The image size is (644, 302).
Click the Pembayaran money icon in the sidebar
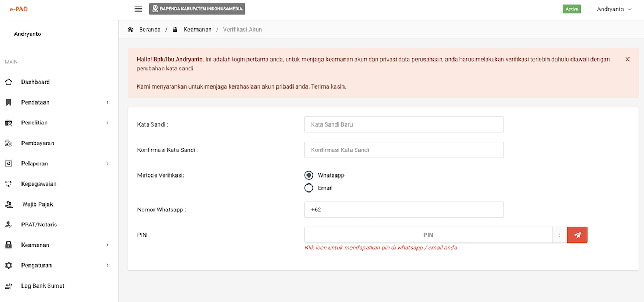pos(9,143)
